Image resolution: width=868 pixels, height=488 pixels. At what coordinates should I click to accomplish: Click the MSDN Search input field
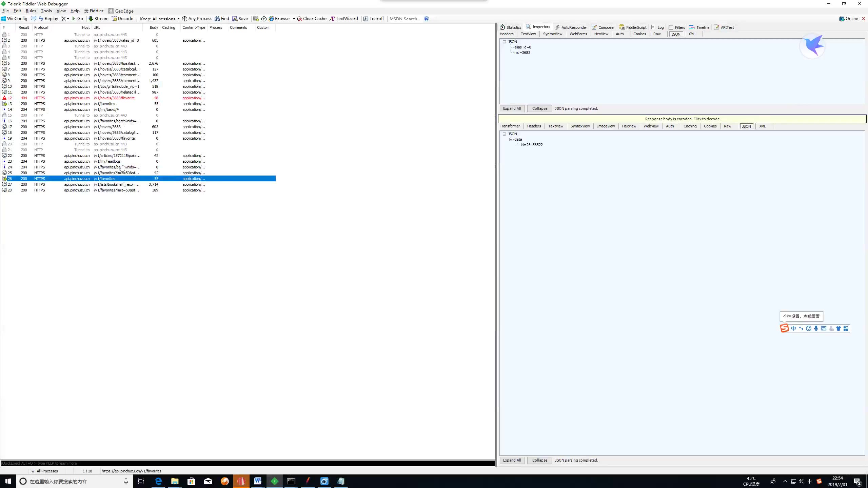coord(405,19)
